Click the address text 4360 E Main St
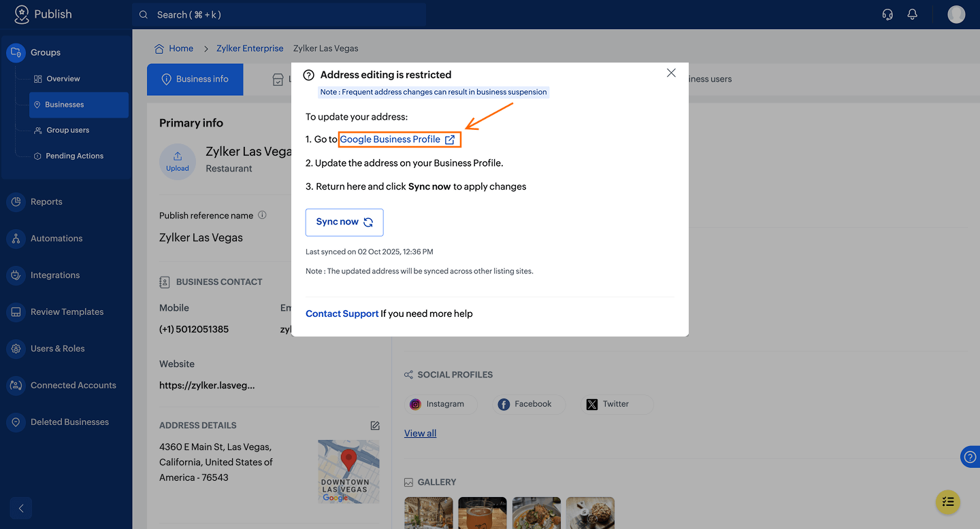The image size is (980, 529). [216, 462]
